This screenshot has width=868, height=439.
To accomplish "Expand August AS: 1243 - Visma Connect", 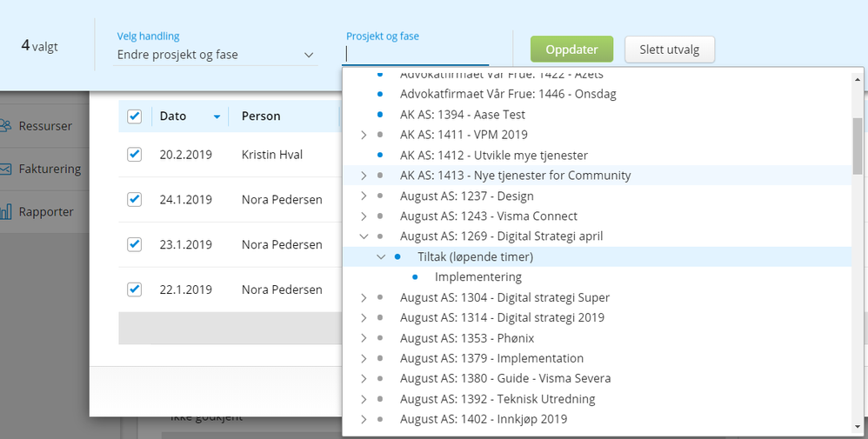I will (x=364, y=216).
